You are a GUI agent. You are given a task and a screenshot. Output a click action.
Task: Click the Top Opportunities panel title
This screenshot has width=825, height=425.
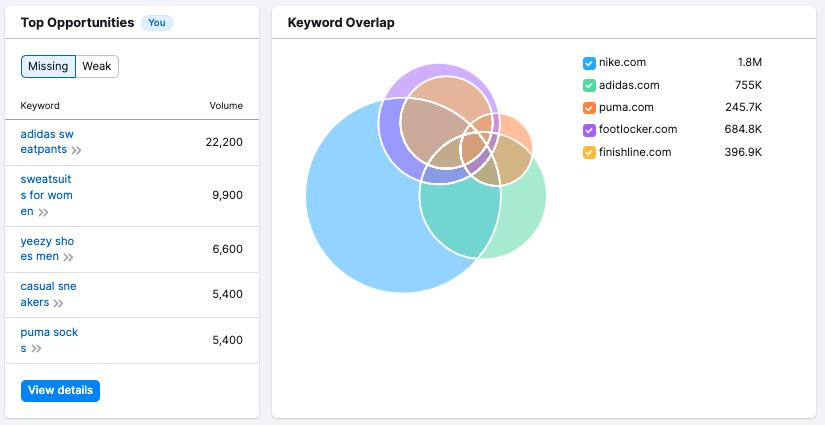(x=77, y=23)
